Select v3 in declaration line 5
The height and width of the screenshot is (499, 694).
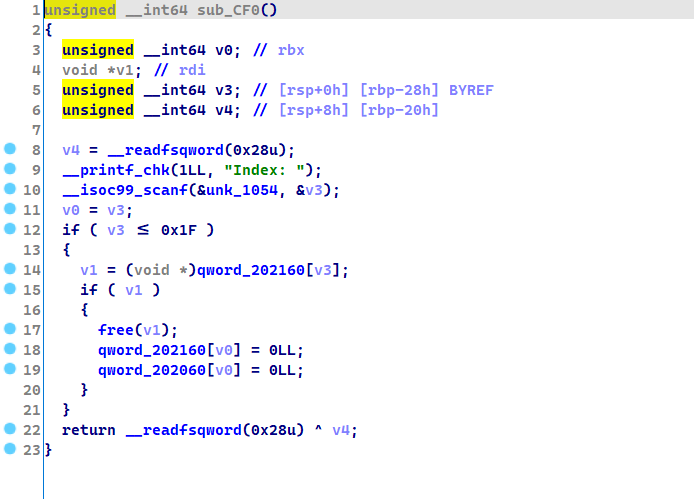point(224,90)
